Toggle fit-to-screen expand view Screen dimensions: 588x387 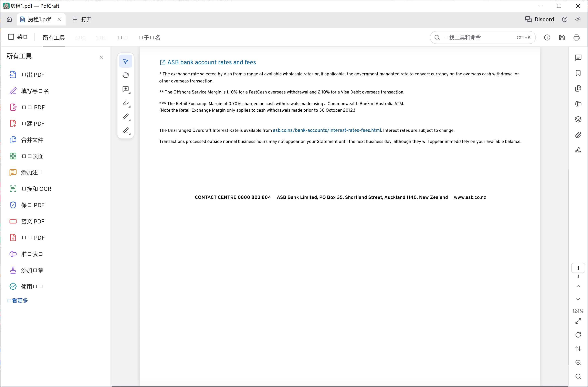[x=578, y=321]
